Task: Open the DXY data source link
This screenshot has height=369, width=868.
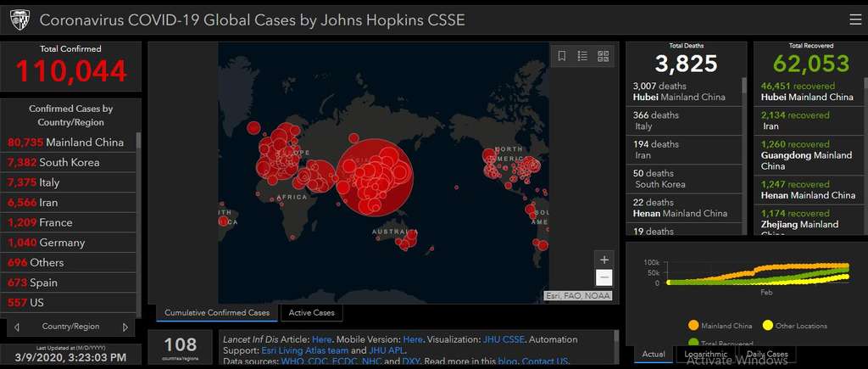Action: (410, 362)
